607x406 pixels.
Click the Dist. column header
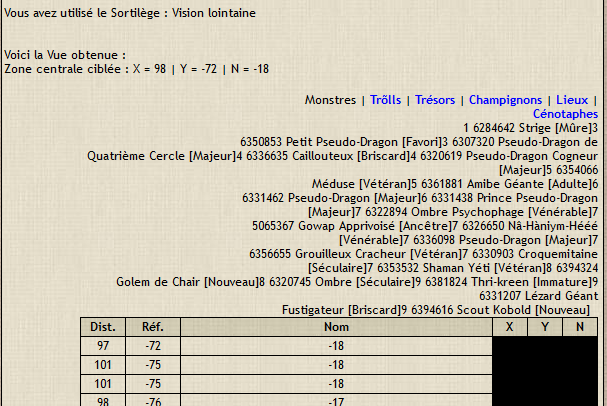tap(103, 327)
